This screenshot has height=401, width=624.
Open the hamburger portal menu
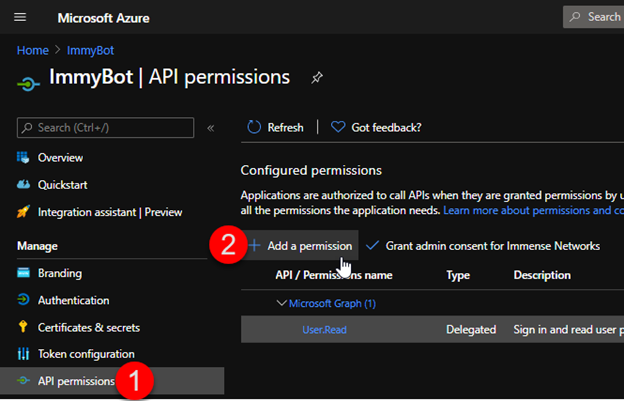(x=20, y=17)
